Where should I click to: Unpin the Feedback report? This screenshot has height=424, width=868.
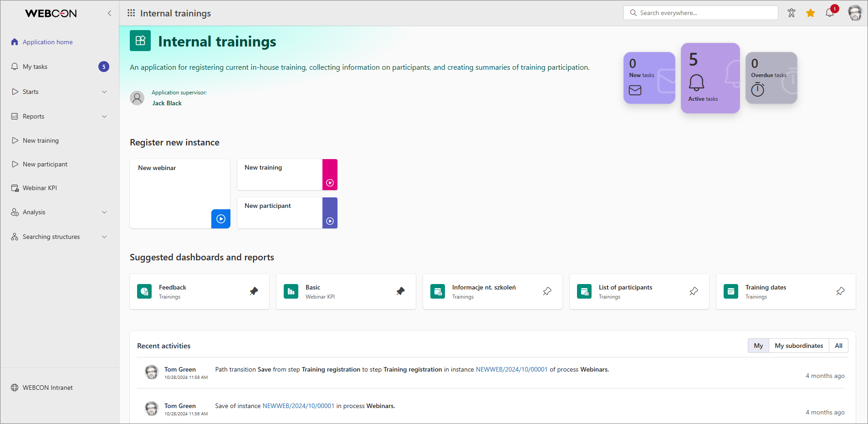coord(254,291)
